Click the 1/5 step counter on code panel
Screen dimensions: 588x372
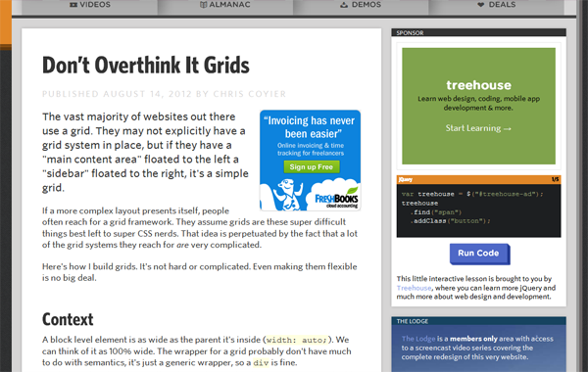[x=556, y=179]
